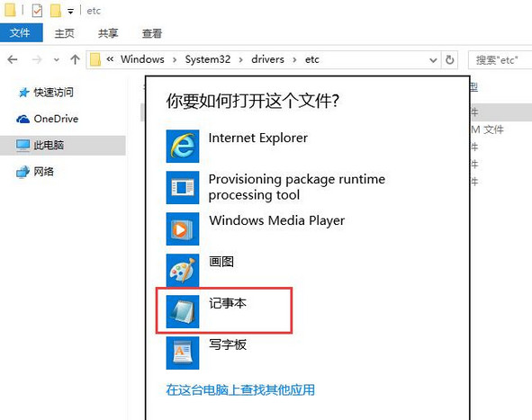Refresh the etc folder view
This screenshot has height=420, width=532.
click(x=449, y=60)
